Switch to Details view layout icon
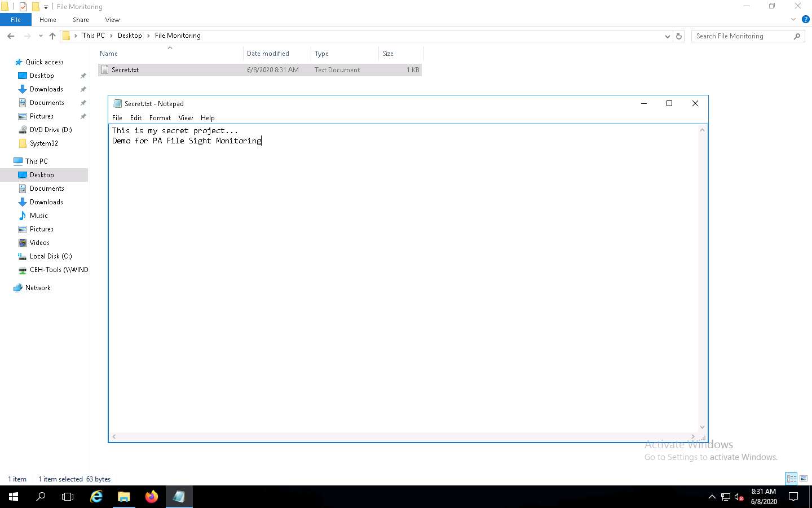812x508 pixels. tap(792, 479)
